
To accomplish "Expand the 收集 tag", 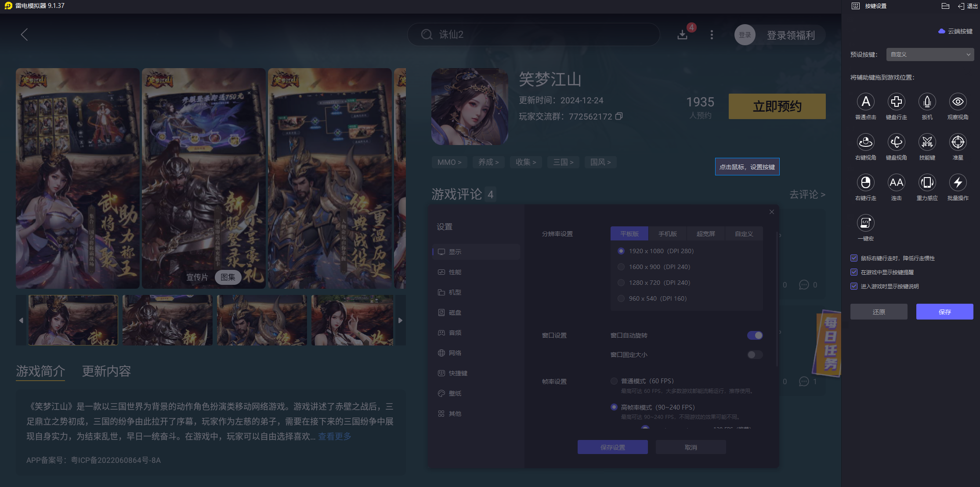I will [x=526, y=162].
